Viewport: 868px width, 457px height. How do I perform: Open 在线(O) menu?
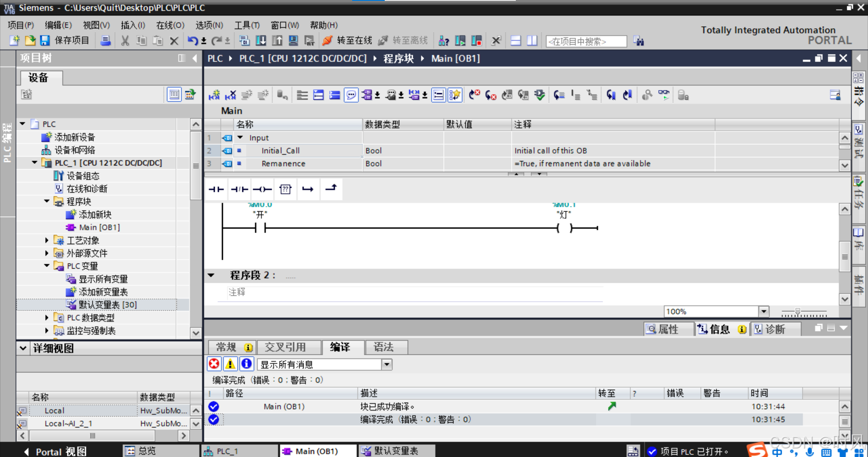click(x=170, y=25)
